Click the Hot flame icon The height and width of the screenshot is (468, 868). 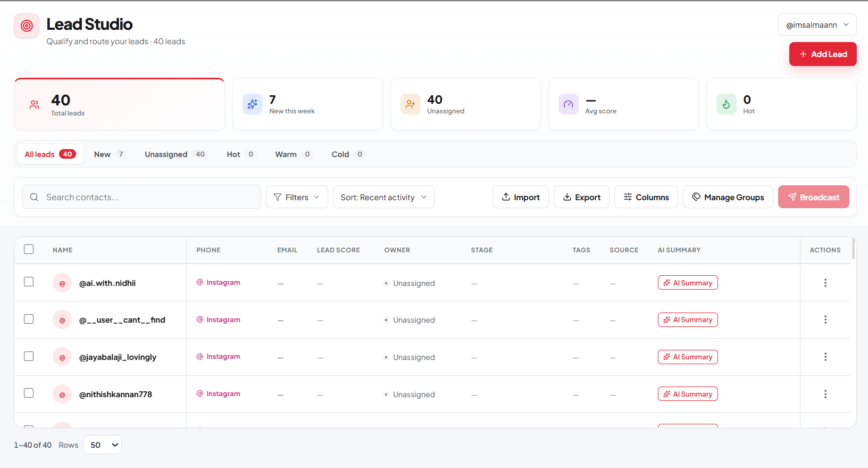(727, 104)
